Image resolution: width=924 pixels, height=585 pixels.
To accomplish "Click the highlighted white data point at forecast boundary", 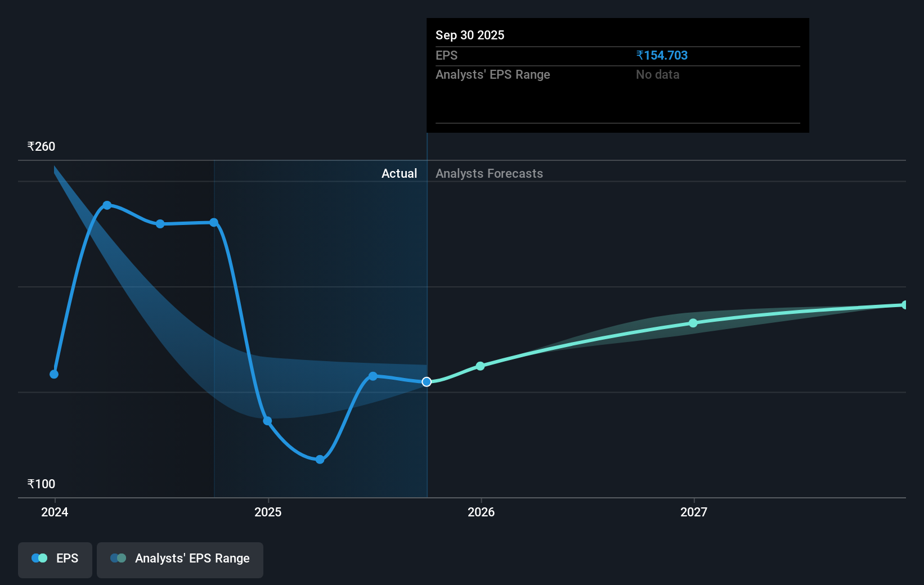I will coord(427,381).
